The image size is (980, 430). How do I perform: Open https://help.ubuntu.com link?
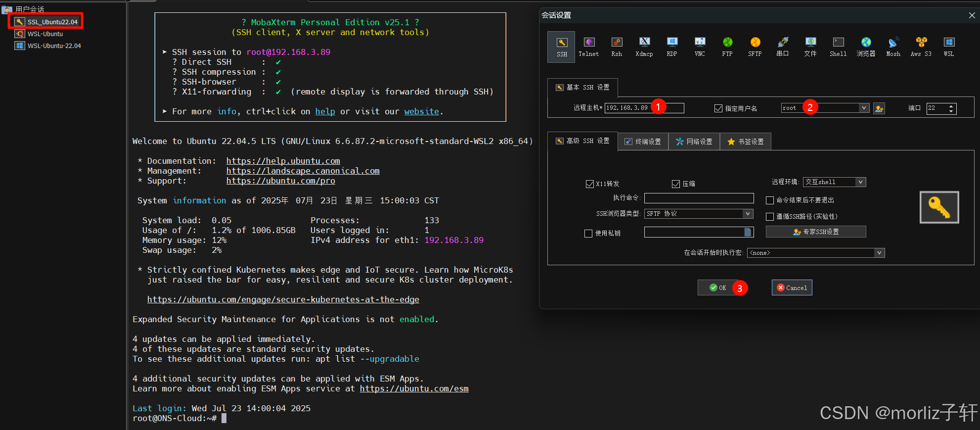tap(283, 161)
